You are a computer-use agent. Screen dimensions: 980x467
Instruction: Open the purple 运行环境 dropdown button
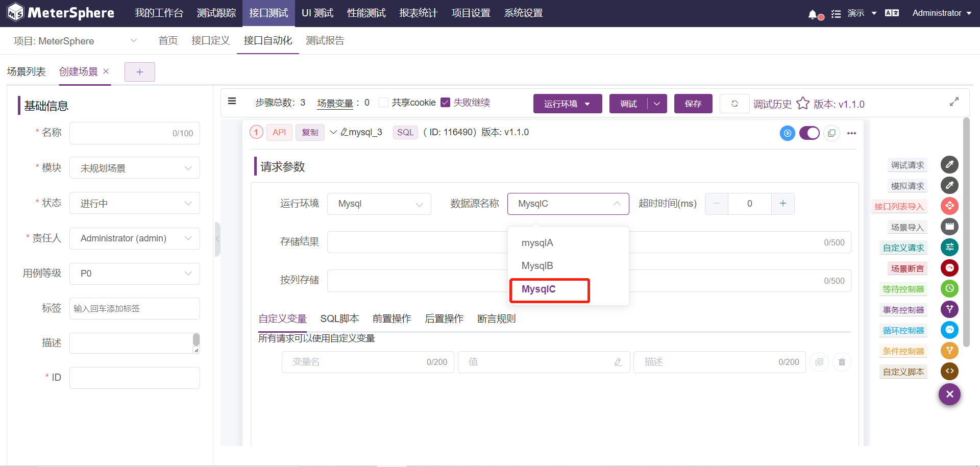coord(568,104)
